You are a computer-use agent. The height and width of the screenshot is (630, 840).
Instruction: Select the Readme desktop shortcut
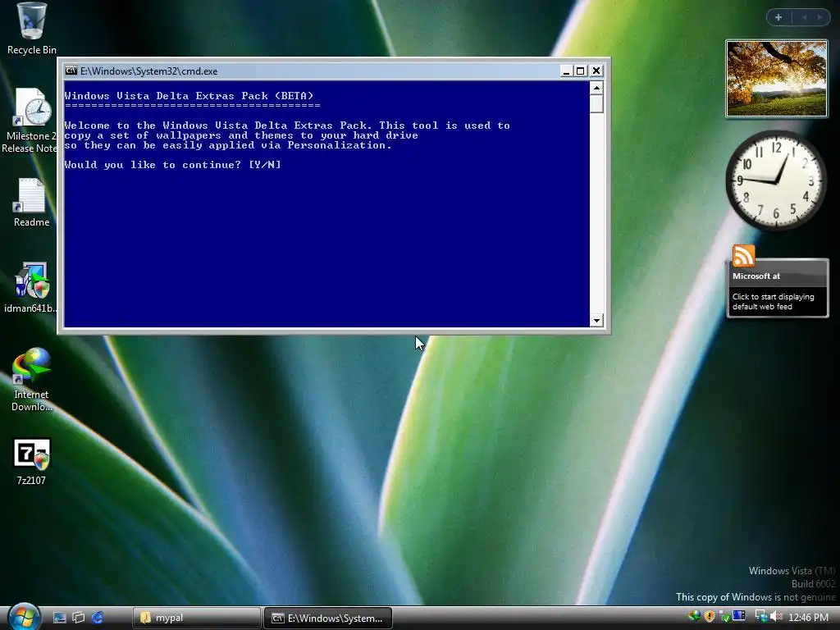click(31, 203)
